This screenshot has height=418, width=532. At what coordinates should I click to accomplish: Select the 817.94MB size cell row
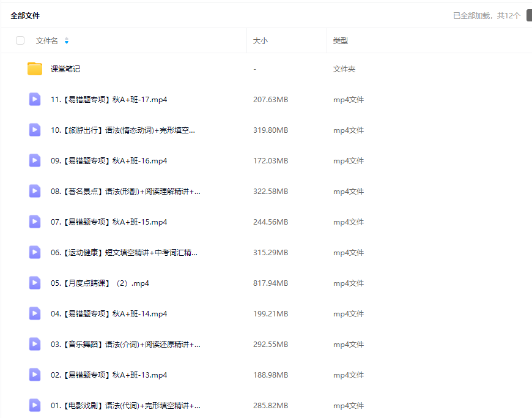click(270, 283)
